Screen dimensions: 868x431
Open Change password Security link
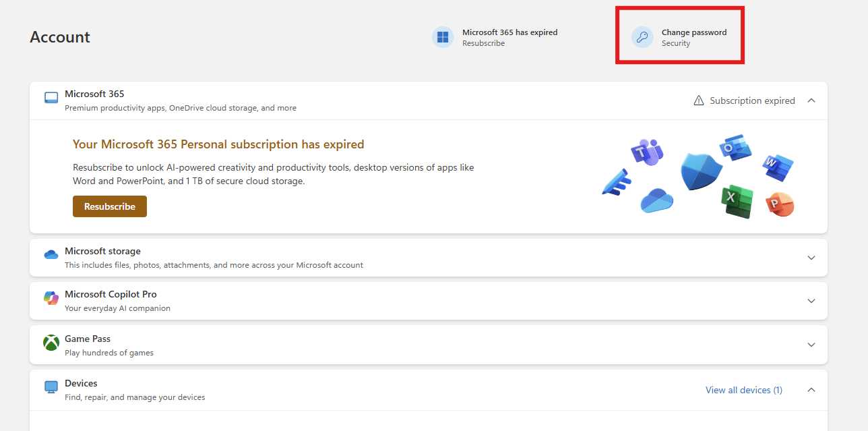click(679, 37)
